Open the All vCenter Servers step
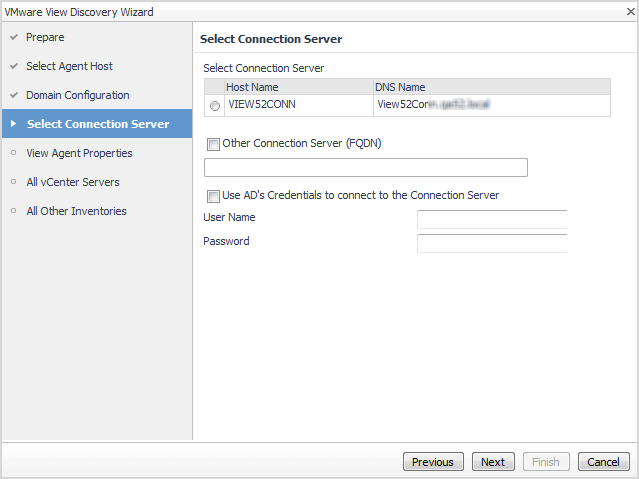Screen dimensions: 639x479 (x=72, y=182)
